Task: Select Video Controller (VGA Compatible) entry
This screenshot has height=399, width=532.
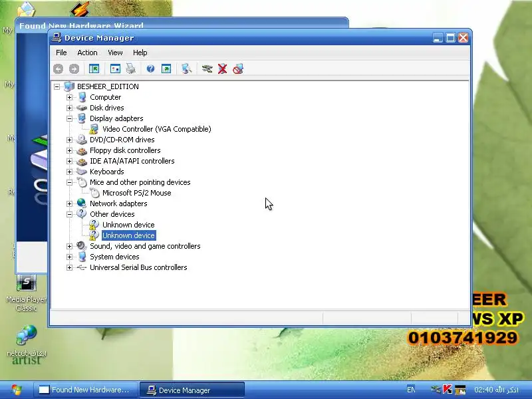Action: click(x=157, y=129)
